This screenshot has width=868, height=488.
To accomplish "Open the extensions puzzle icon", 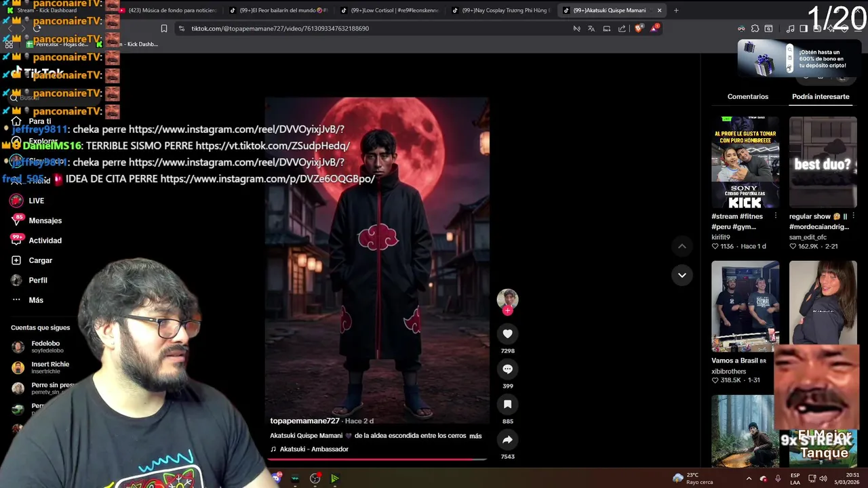I will (x=755, y=28).
